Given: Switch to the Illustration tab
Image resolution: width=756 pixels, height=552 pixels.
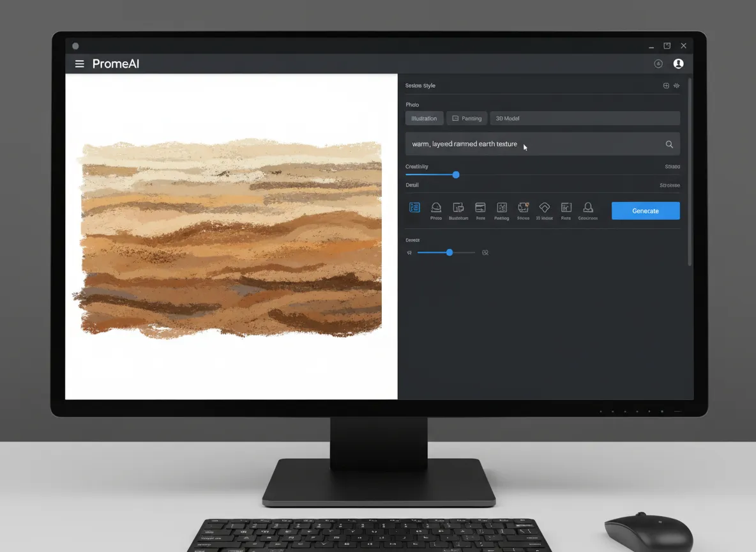Looking at the screenshot, I should tap(424, 118).
